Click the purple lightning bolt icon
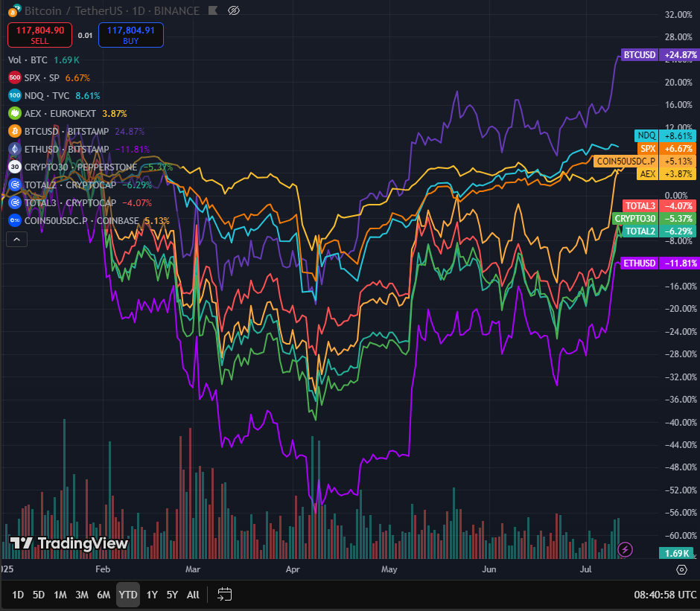700x611 pixels. [625, 549]
